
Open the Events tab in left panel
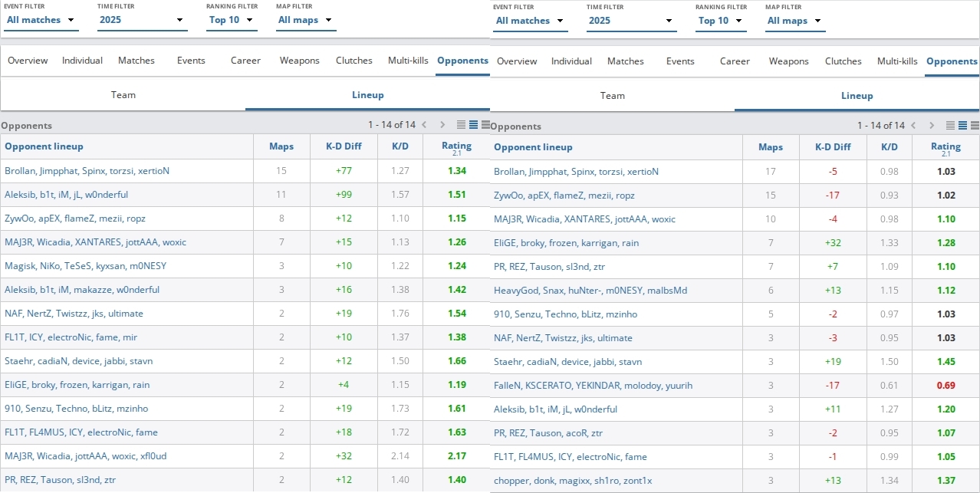191,61
